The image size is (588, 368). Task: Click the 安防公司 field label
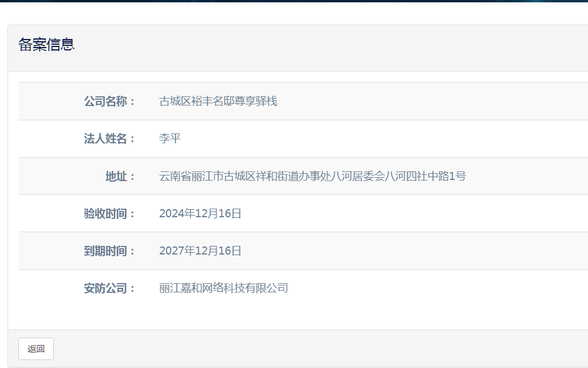[x=109, y=288]
